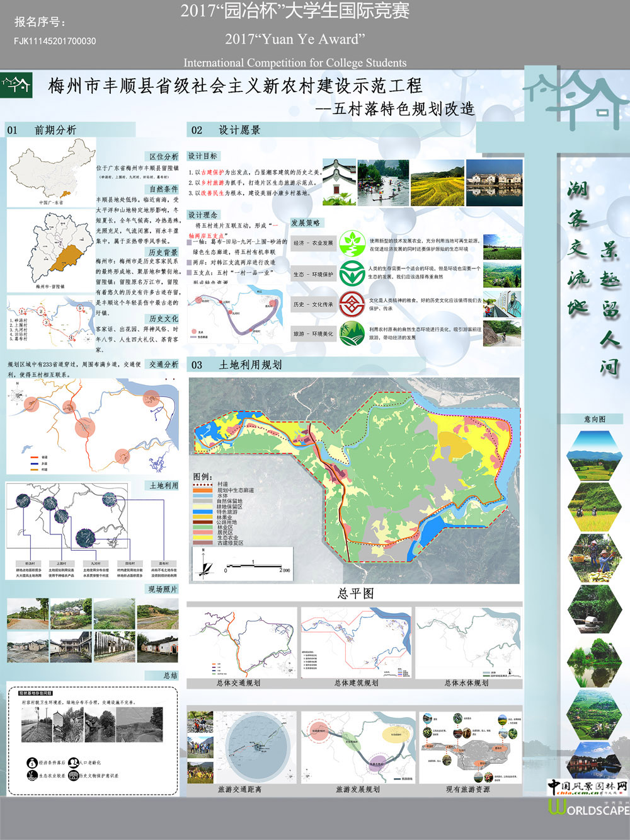Click the cartoon scholar mural photo in 发展策略
This screenshot has width=630, height=840.
tap(503, 304)
